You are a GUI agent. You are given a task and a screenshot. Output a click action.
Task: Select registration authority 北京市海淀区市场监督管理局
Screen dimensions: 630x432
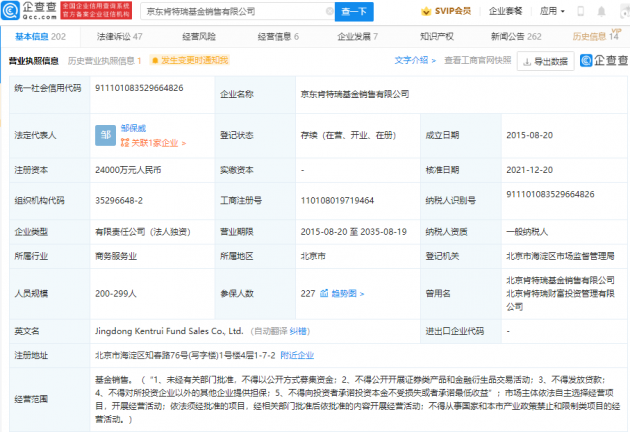[x=560, y=256]
